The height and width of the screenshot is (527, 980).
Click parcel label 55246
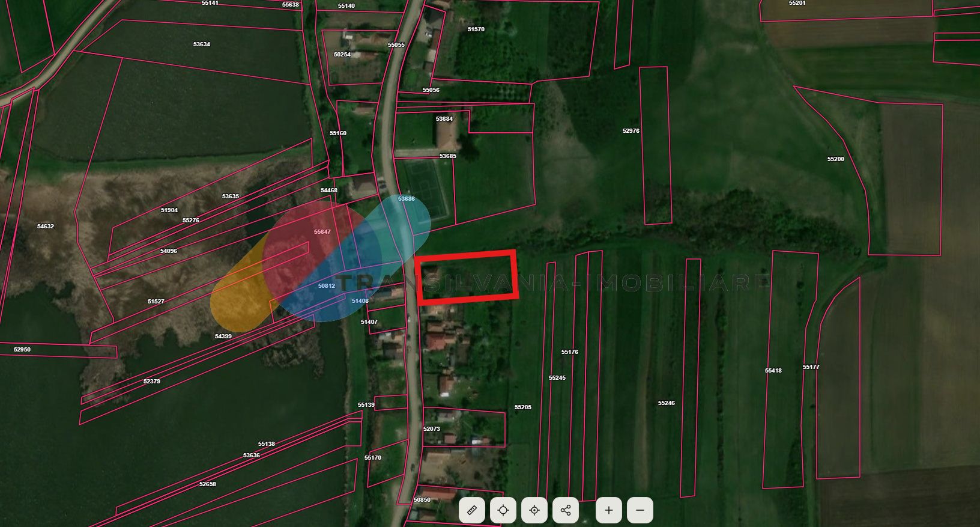click(x=667, y=403)
